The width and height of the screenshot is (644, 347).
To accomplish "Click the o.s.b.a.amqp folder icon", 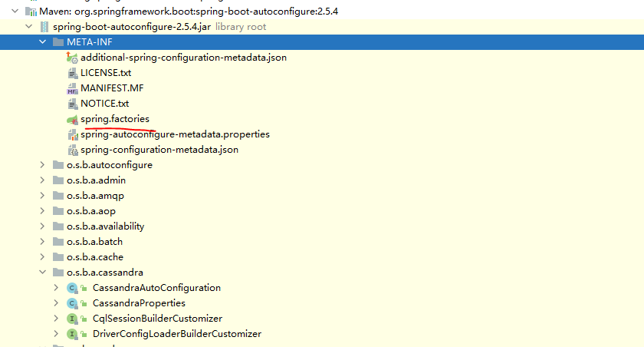I will (x=58, y=195).
